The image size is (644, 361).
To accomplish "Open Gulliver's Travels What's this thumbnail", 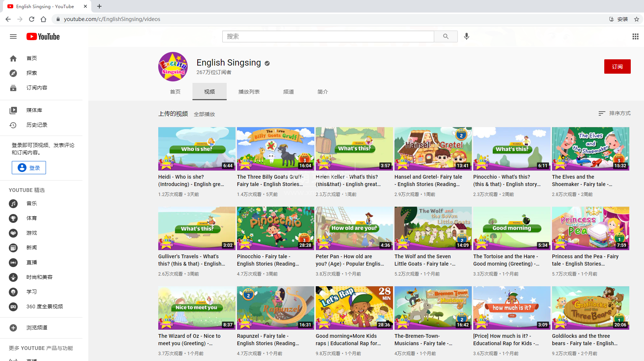I will point(197,228).
